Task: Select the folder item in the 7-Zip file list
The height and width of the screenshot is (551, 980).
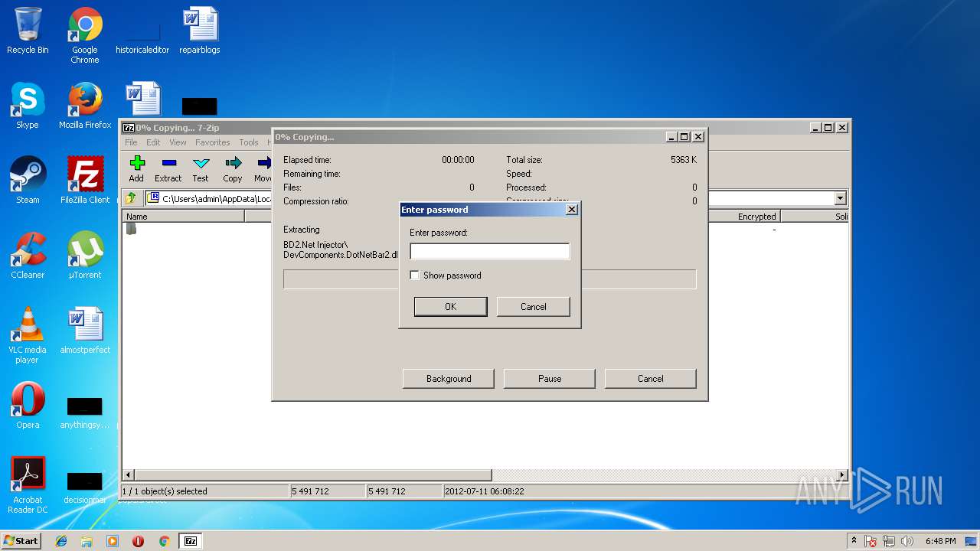Action: 132,229
